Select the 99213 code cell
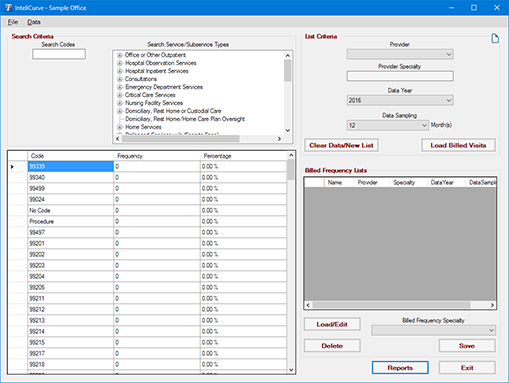The image size is (509, 383). (70, 320)
